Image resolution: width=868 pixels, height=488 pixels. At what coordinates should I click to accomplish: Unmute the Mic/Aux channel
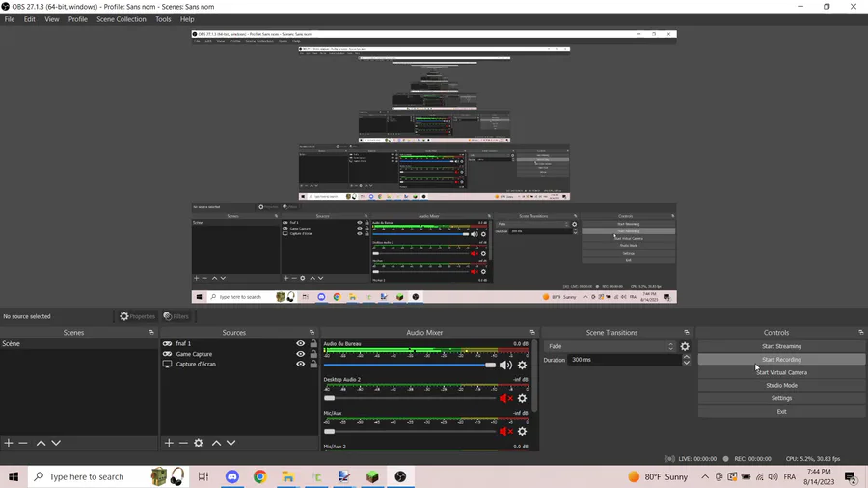click(505, 431)
